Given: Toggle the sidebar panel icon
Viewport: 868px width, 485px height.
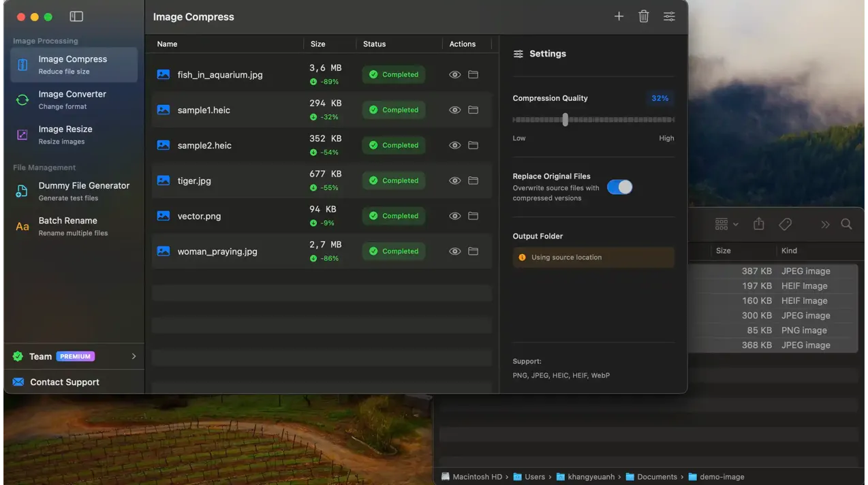Looking at the screenshot, I should 76,16.
